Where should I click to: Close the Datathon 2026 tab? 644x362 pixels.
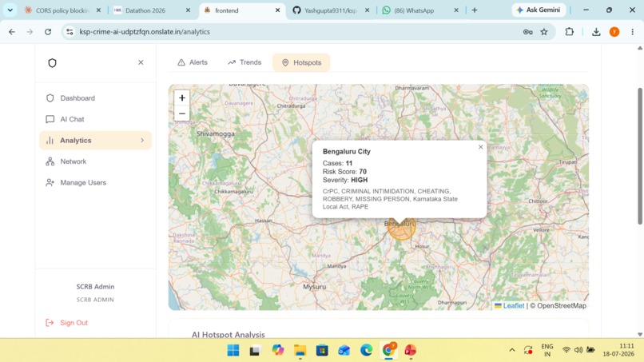188,10
